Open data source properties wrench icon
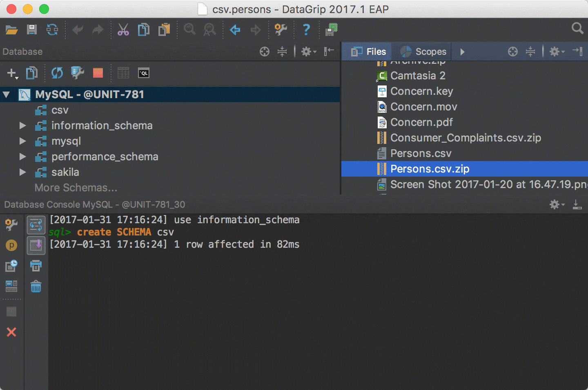This screenshot has width=588, height=390. click(77, 73)
